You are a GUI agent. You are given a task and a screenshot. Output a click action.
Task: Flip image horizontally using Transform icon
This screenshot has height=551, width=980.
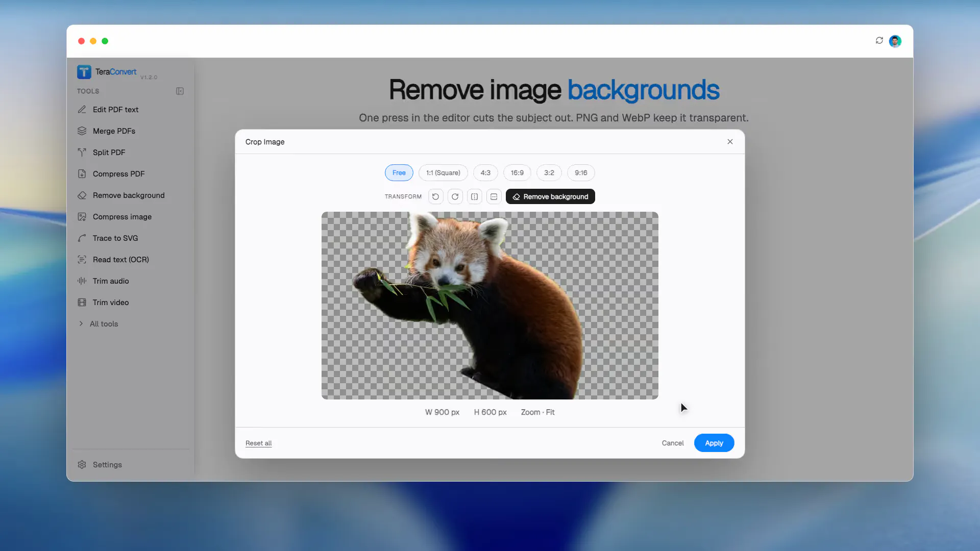click(474, 196)
